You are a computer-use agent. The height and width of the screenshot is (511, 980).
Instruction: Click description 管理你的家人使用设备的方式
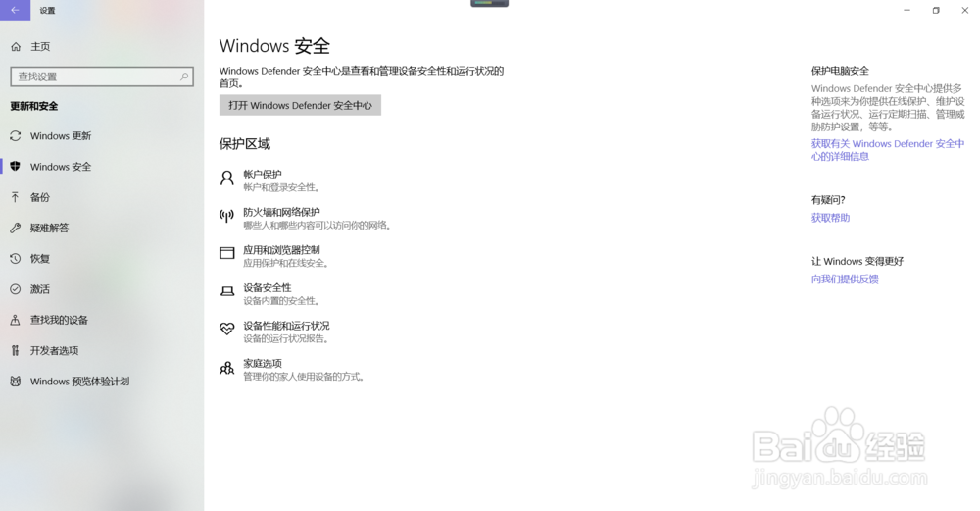point(304,377)
